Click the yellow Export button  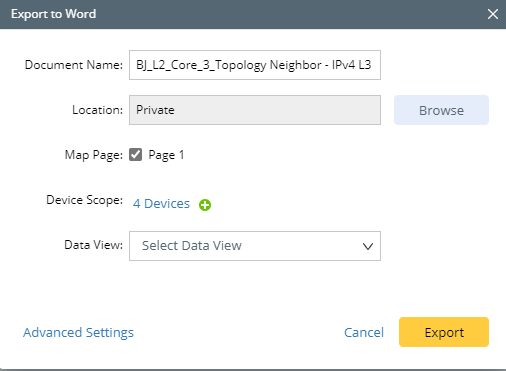(x=444, y=332)
